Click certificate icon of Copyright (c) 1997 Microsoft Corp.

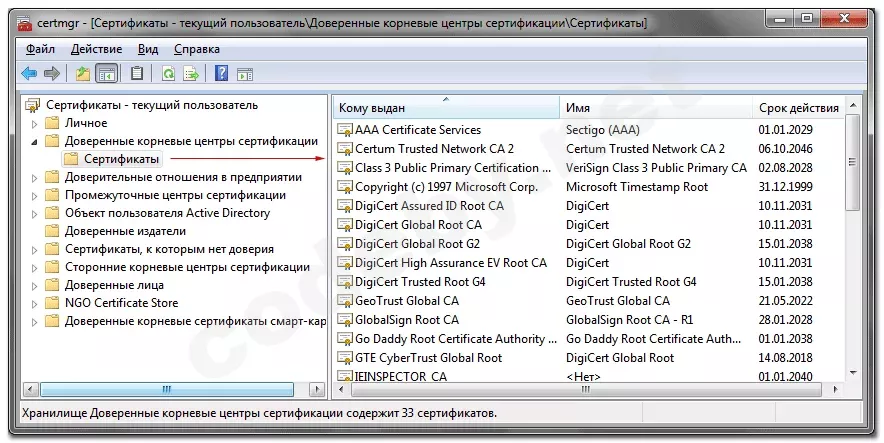344,187
